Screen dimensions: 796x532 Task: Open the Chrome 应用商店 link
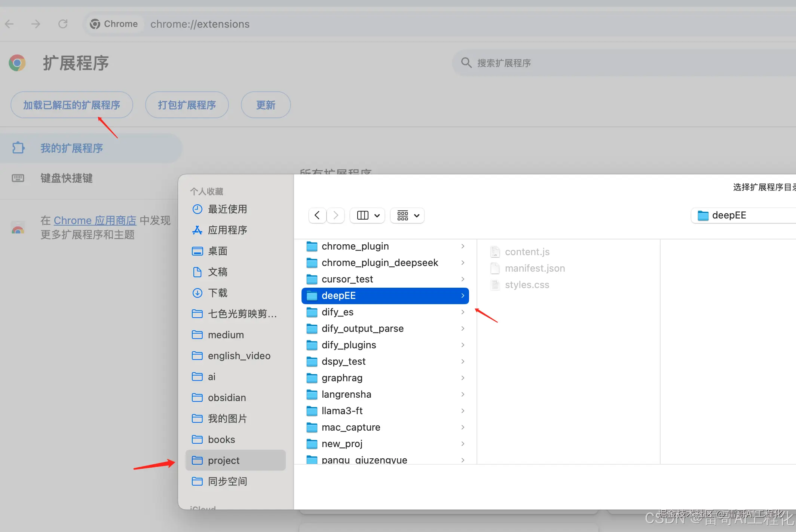95,220
